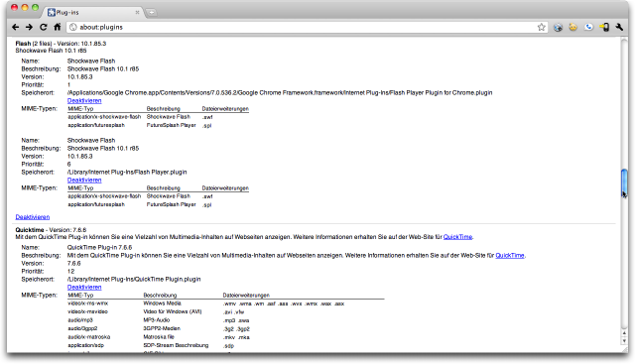The image size is (635, 364).
Task: Click '/Library/Internet Plug-Ins/Flash Player.plugin' path
Action: tap(127, 172)
